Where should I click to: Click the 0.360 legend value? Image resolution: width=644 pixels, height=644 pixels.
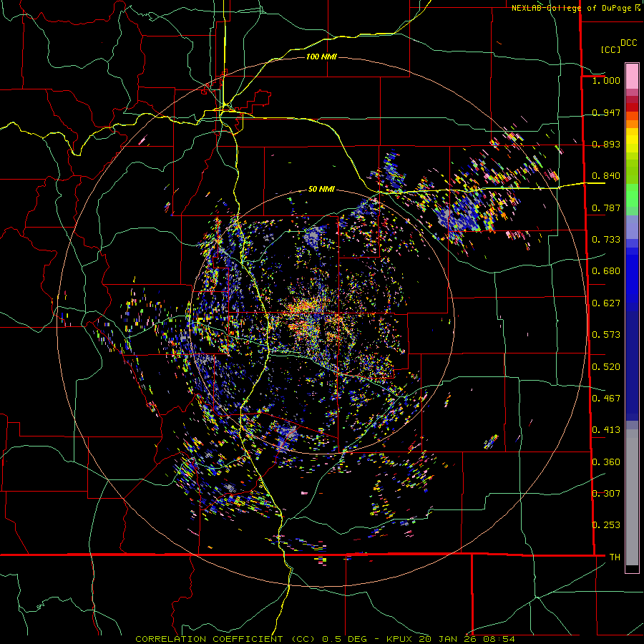606,462
